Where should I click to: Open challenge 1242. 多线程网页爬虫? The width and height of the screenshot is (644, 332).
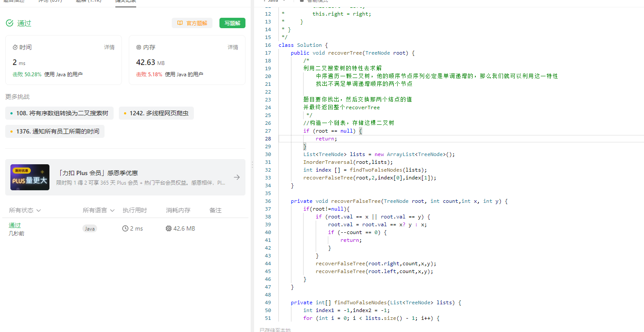156,113
